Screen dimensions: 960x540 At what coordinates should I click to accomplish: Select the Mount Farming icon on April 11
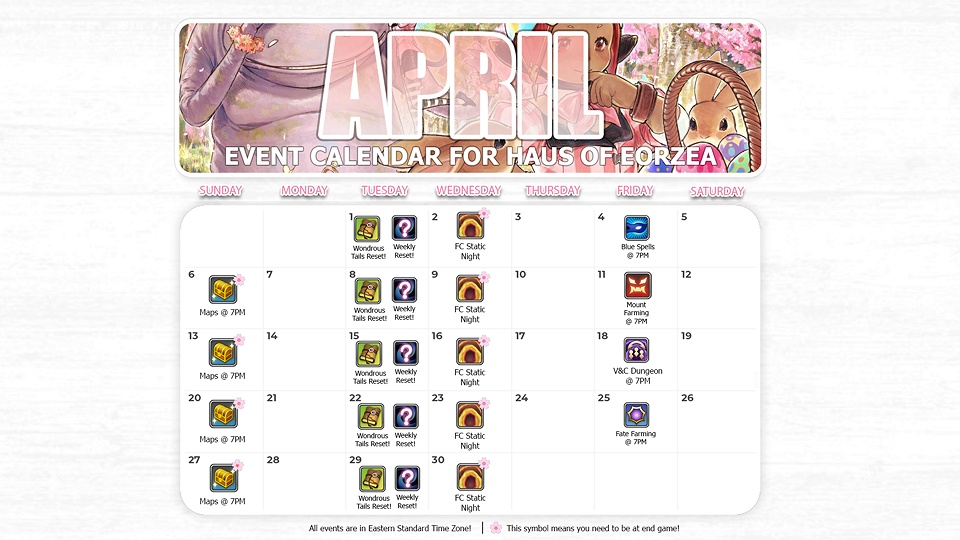coord(637,286)
